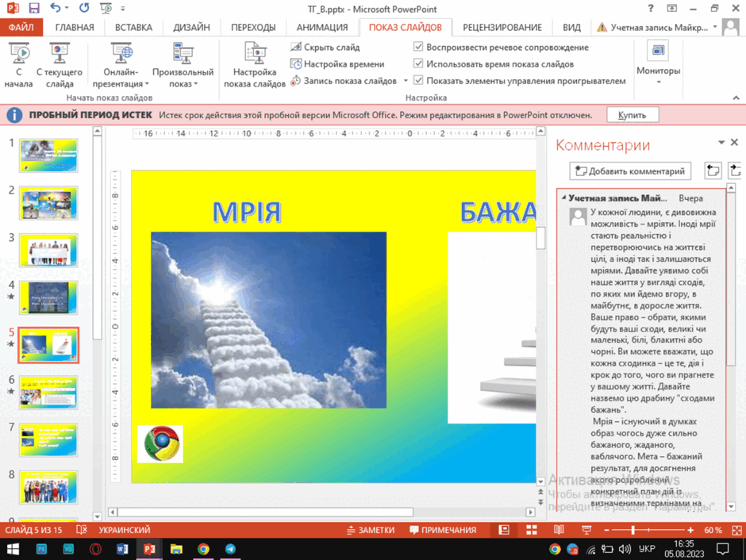Image resolution: width=746 pixels, height=560 pixels.
Task: Switch to the ВИД tab
Action: (x=571, y=27)
